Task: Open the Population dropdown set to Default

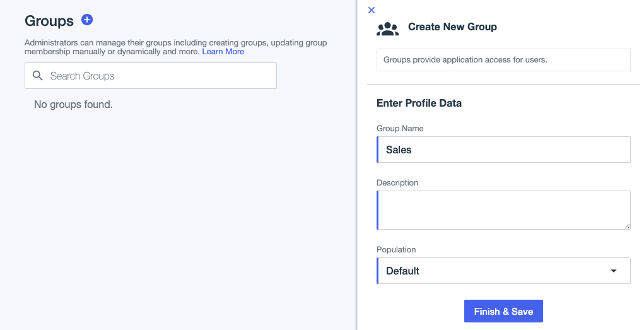Action: 503,271
